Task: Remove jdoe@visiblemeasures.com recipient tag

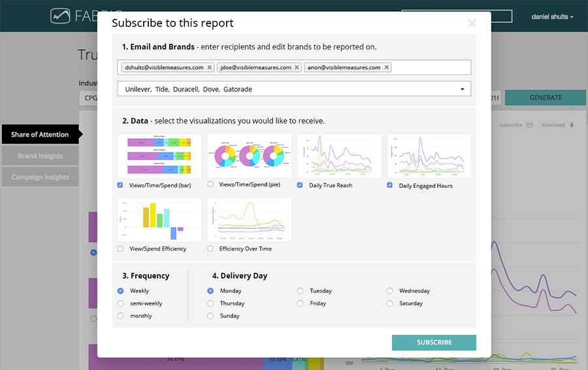Action: [x=297, y=67]
